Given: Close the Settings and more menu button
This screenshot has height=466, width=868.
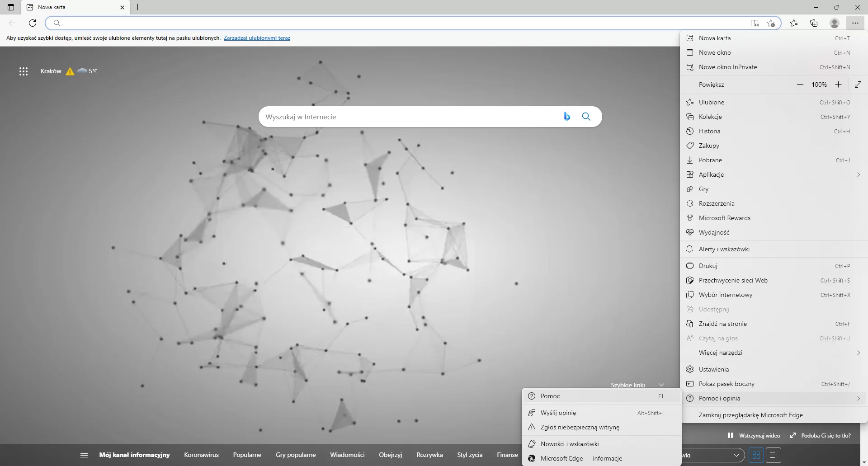Looking at the screenshot, I should [855, 23].
